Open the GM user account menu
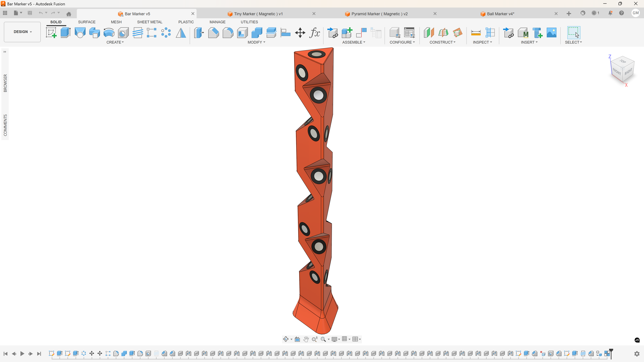 (635, 13)
